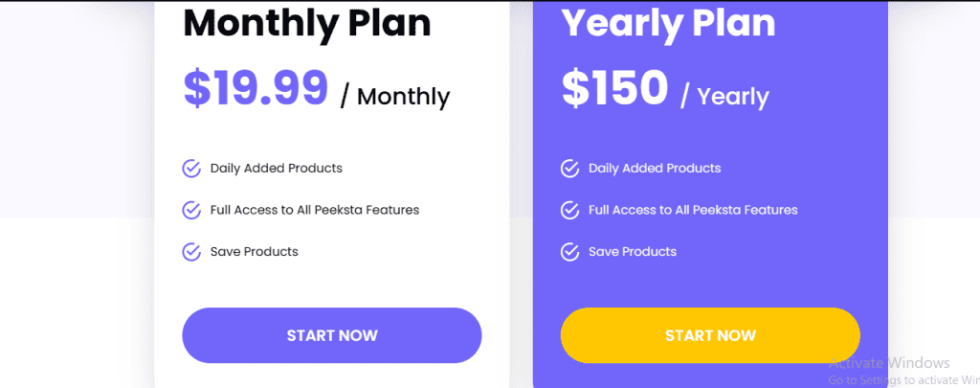Image resolution: width=980 pixels, height=388 pixels.
Task: Click the '/ Yearly' billing period label
Action: coord(725,97)
